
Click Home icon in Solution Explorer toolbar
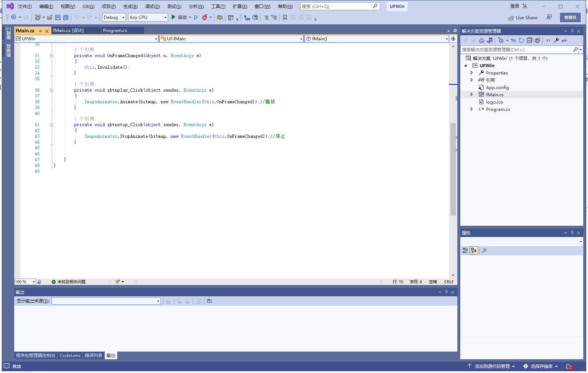(x=482, y=40)
